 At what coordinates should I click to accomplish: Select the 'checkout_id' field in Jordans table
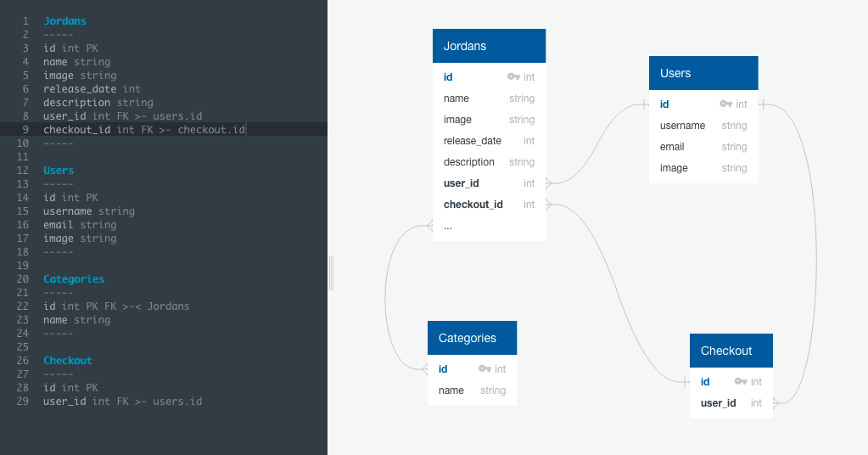pyautogui.click(x=489, y=205)
